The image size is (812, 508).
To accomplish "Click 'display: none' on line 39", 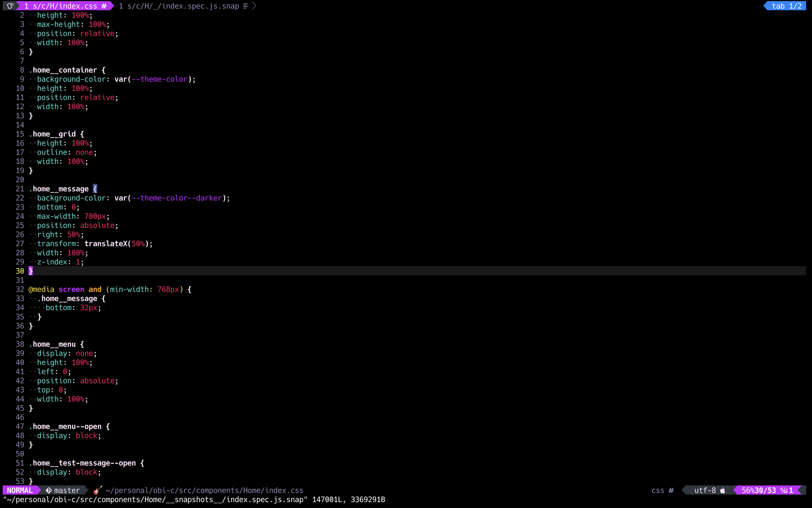I will tap(65, 353).
